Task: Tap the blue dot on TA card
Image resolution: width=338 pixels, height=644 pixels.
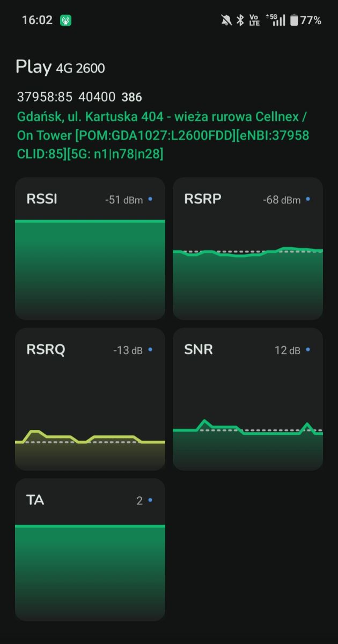Action: 150,500
